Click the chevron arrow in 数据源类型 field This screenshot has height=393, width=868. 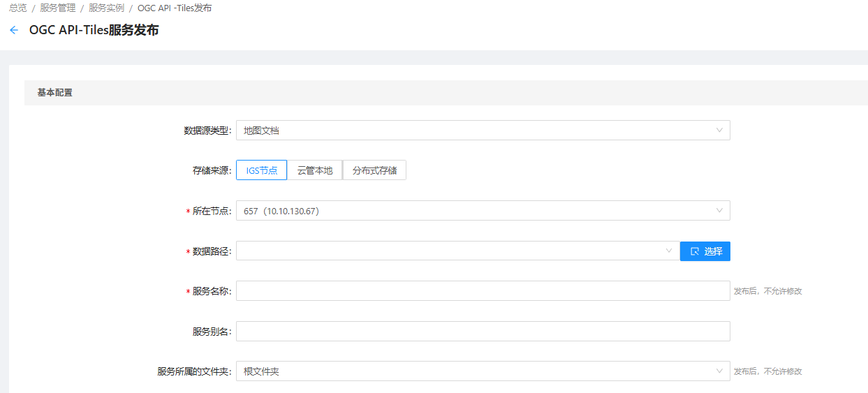(x=719, y=131)
